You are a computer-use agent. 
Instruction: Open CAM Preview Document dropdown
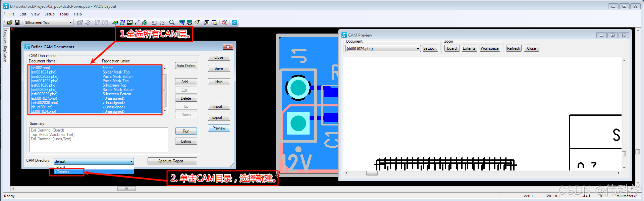tap(383, 49)
